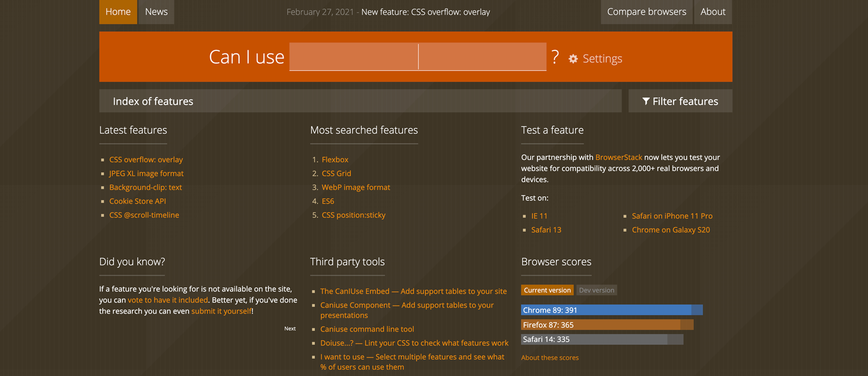
Task: Click the Firefox 87 score bar
Action: coord(606,325)
